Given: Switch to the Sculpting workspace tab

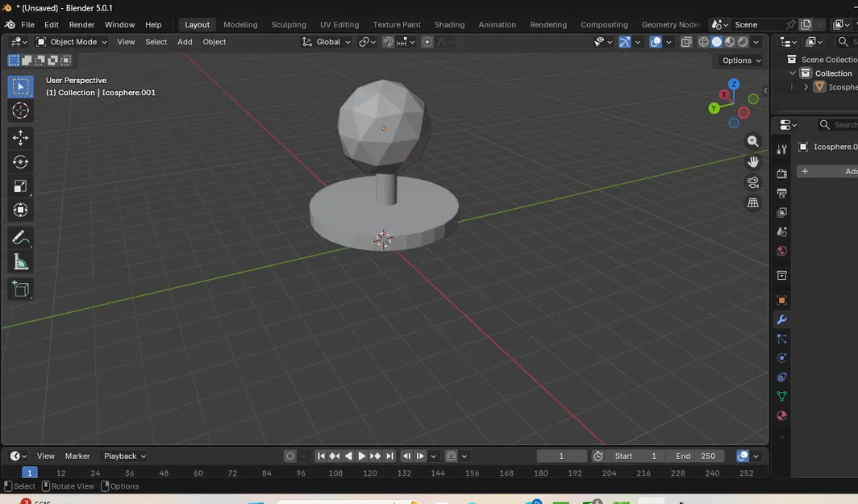Looking at the screenshot, I should click(x=289, y=25).
